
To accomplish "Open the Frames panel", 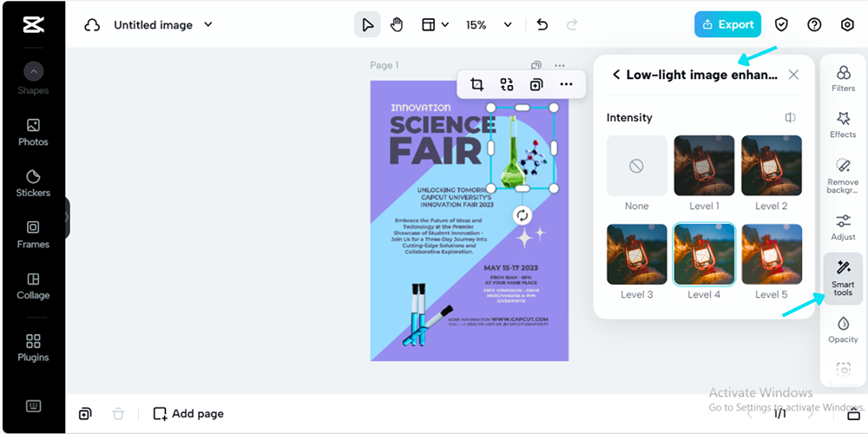I will [x=33, y=234].
